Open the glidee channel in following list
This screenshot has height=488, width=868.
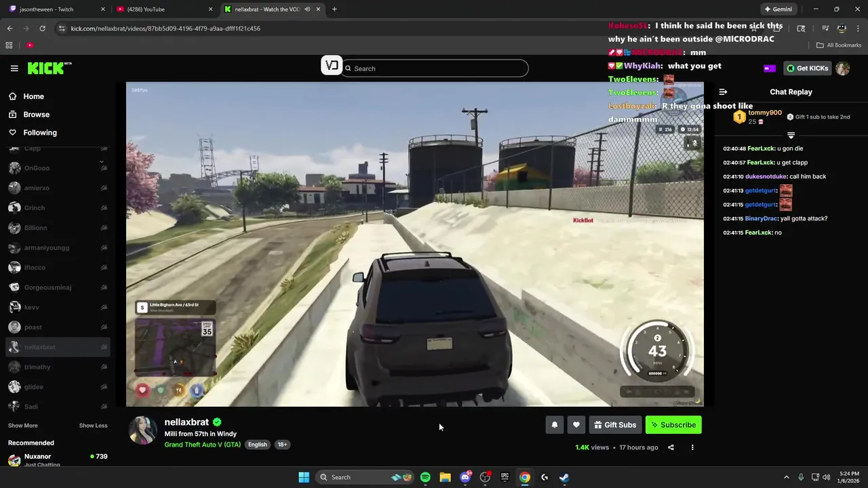pyautogui.click(x=58, y=387)
